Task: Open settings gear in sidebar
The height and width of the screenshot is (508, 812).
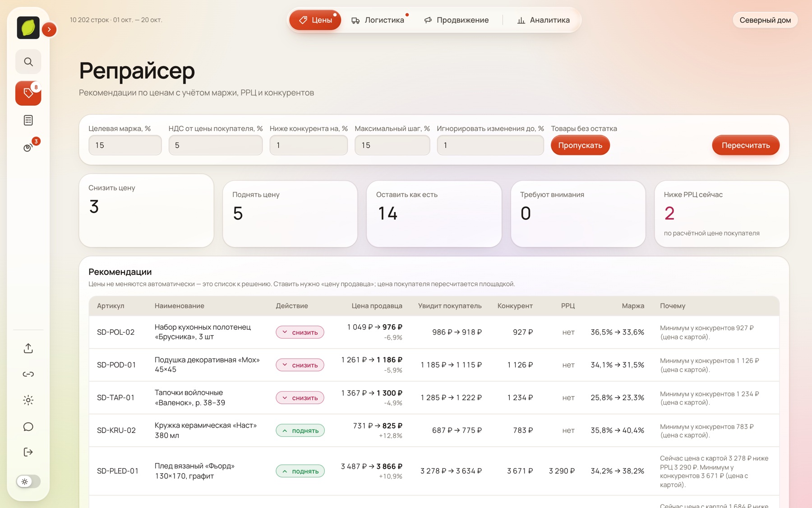Action: pos(28,400)
